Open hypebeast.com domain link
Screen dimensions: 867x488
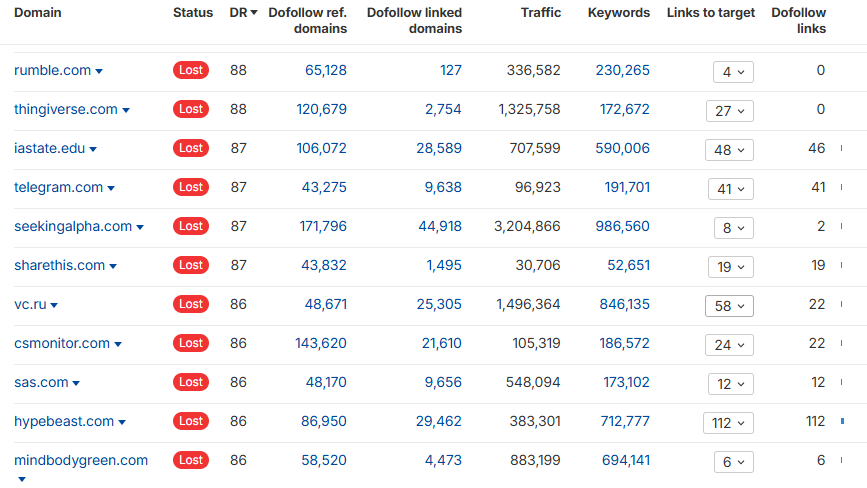tap(64, 421)
